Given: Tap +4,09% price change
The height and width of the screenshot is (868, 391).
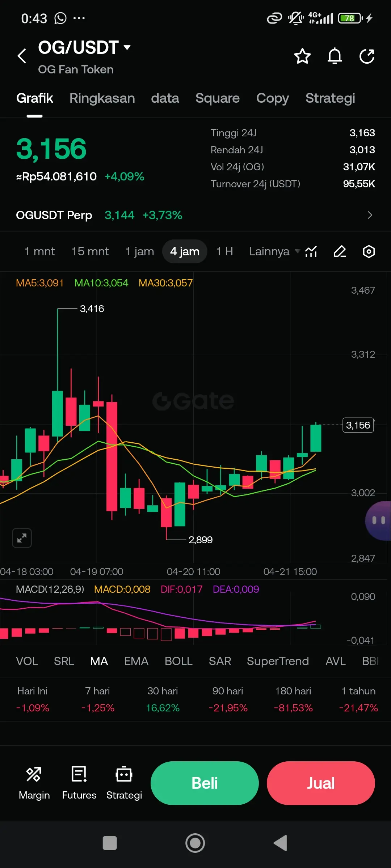Looking at the screenshot, I should (125, 176).
